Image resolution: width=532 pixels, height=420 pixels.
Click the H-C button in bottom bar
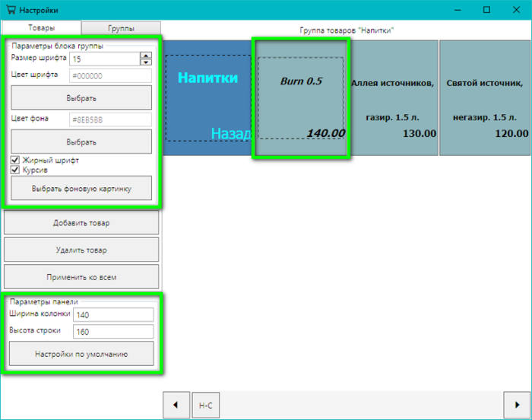click(205, 405)
